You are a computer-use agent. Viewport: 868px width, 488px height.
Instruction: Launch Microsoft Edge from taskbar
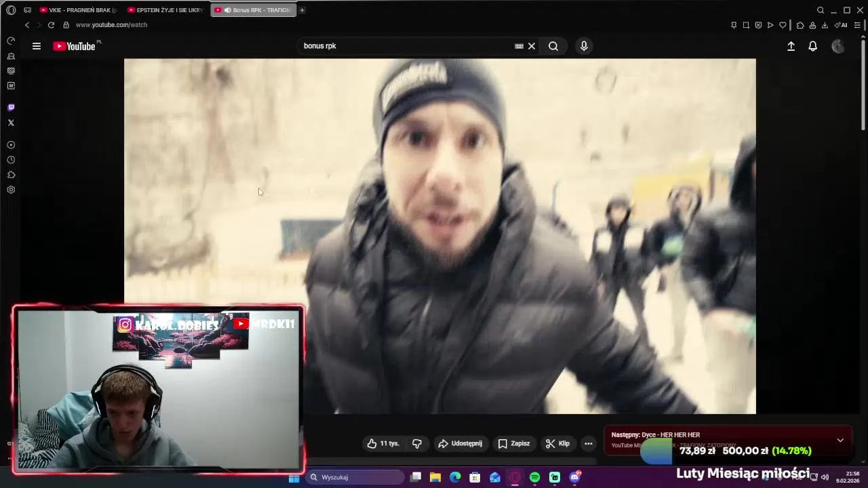point(455,478)
